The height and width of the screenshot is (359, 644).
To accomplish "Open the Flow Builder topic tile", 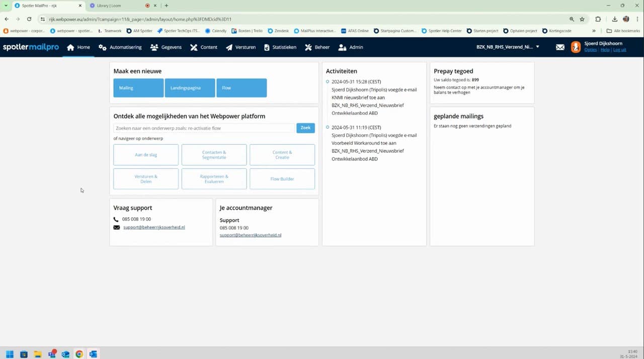I will [x=282, y=179].
